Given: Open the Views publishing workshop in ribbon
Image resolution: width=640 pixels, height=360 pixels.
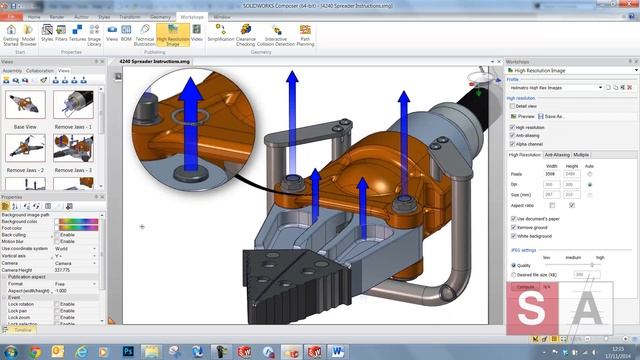Looking at the screenshot, I should [112, 33].
